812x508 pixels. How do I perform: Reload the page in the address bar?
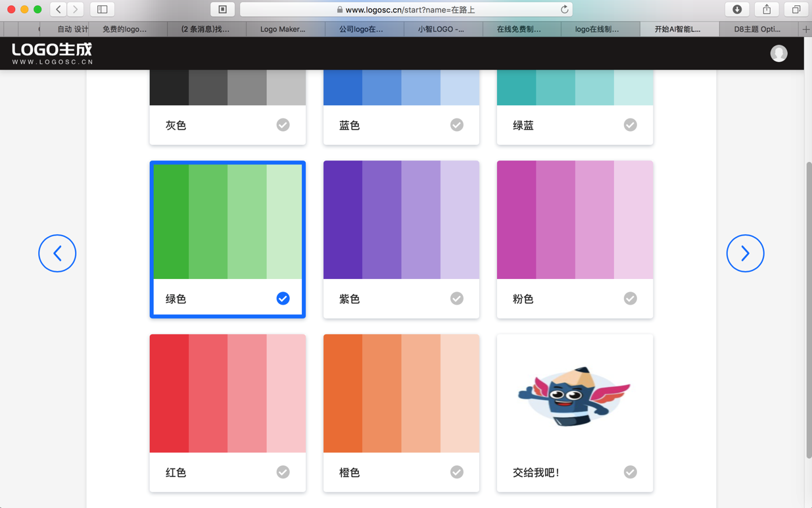tap(564, 9)
